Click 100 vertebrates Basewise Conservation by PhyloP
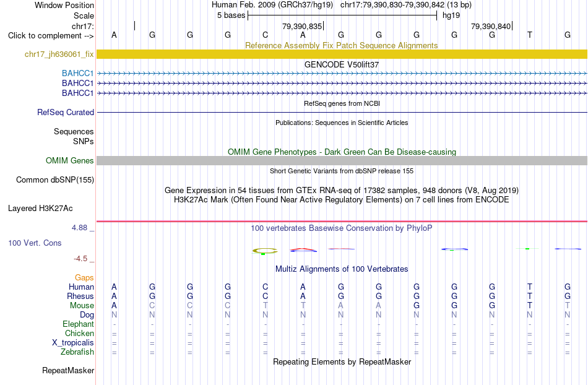This screenshot has width=588, height=385. [x=342, y=228]
